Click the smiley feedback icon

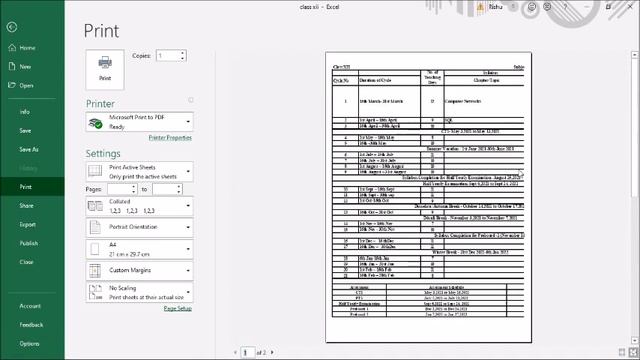click(x=532, y=7)
